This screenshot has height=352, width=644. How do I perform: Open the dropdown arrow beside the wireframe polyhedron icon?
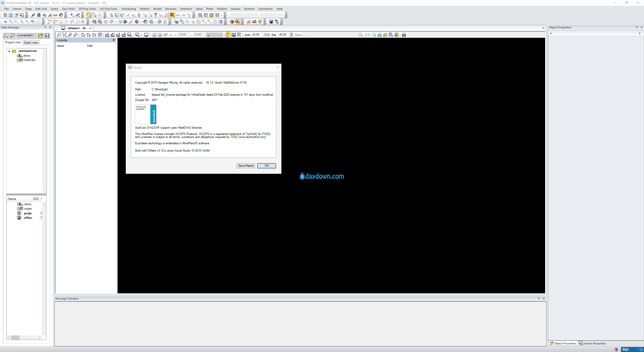pyautogui.click(x=116, y=22)
